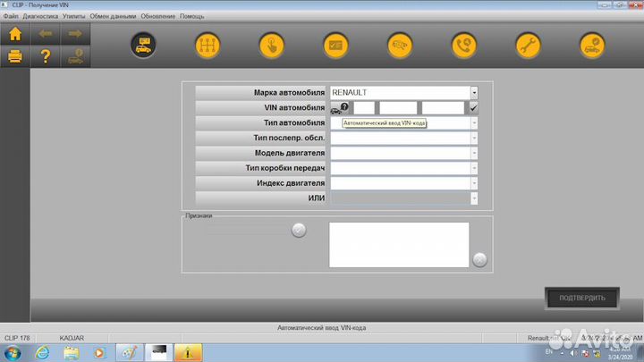Image resolution: width=644 pixels, height=362 pixels.
Task: Open the wrench repair round icon
Action: click(528, 46)
